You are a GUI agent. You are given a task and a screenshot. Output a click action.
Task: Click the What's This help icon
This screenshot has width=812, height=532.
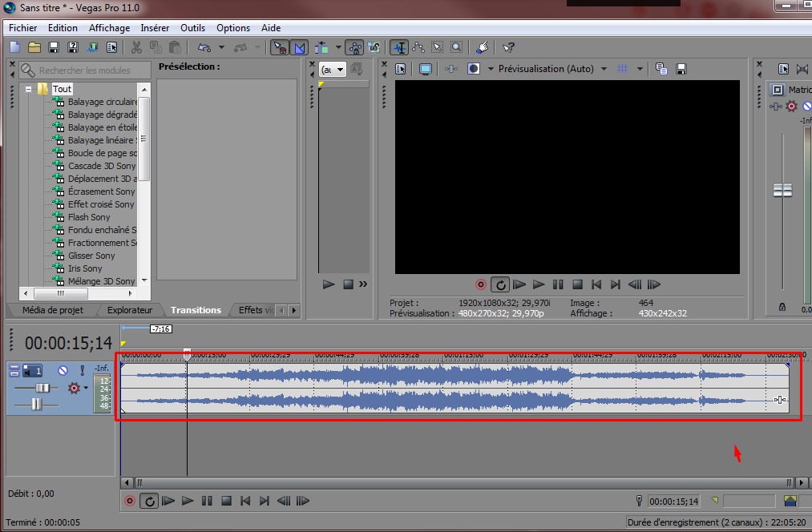click(x=508, y=48)
